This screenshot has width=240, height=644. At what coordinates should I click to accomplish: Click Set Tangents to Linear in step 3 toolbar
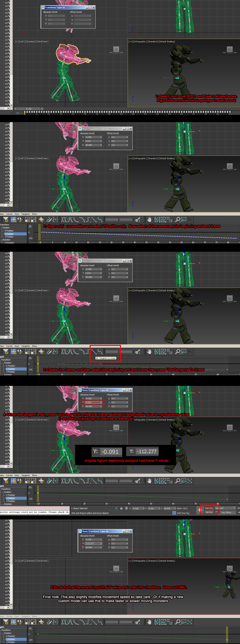94,351
